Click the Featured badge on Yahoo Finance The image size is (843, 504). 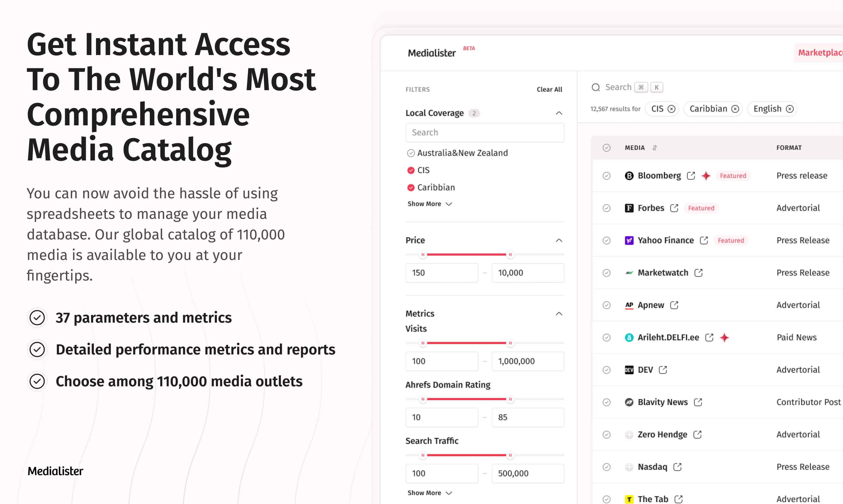731,241
